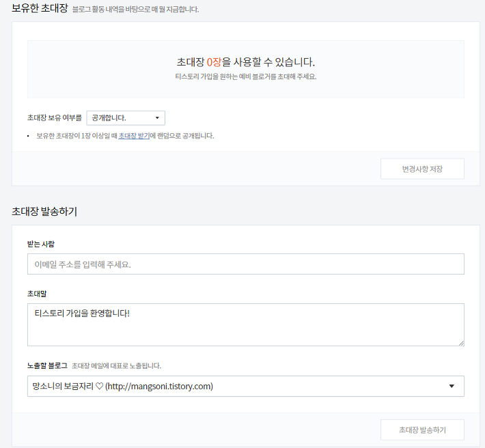
Task: Click the 초대장 발송하기 section heading
Action: pyautogui.click(x=44, y=212)
